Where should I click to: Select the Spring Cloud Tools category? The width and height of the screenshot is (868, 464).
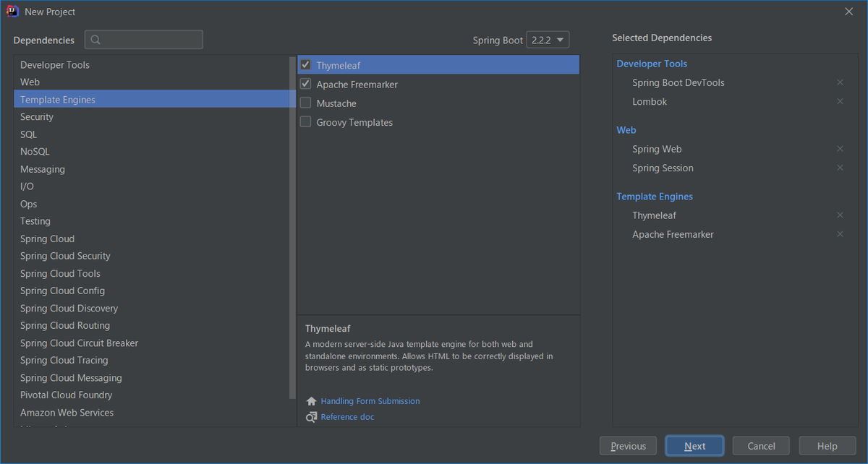151,273
